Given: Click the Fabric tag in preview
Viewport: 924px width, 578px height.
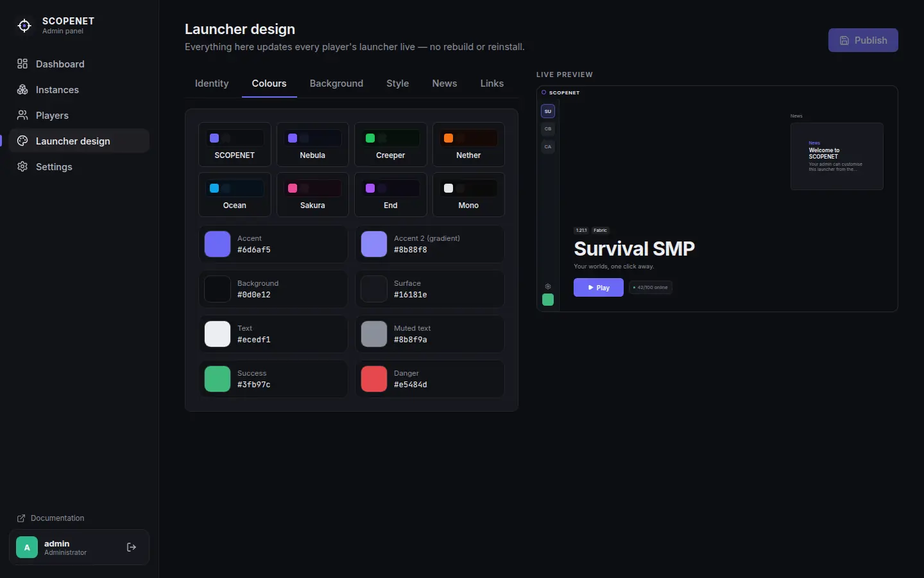Looking at the screenshot, I should pyautogui.click(x=600, y=230).
